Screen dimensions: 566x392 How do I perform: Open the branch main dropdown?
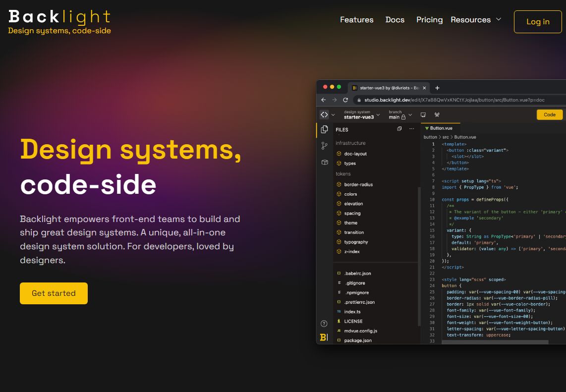point(400,115)
